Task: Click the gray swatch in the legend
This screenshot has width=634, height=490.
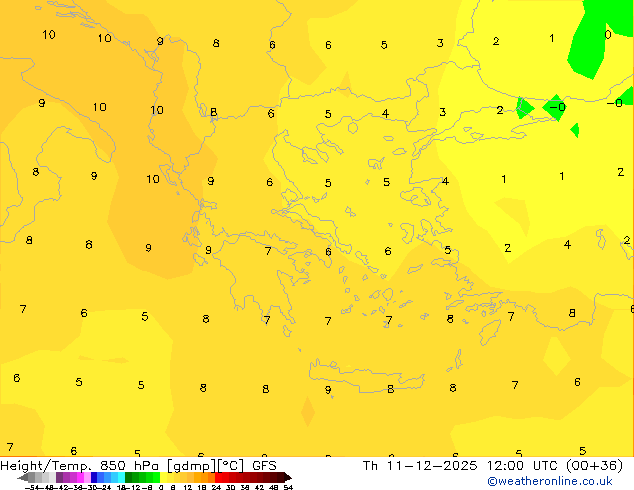Action: click(x=31, y=477)
